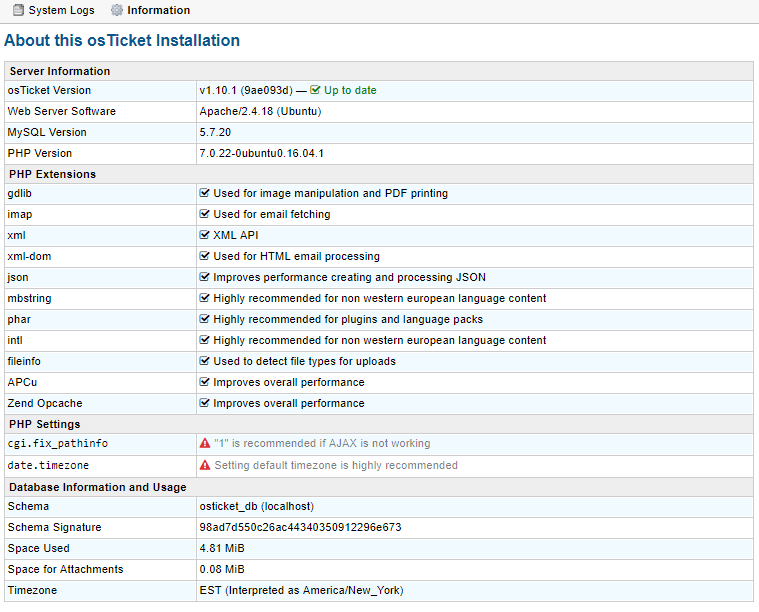Click the Zend Opcache check icon
This screenshot has height=612, width=759.
pyautogui.click(x=204, y=403)
